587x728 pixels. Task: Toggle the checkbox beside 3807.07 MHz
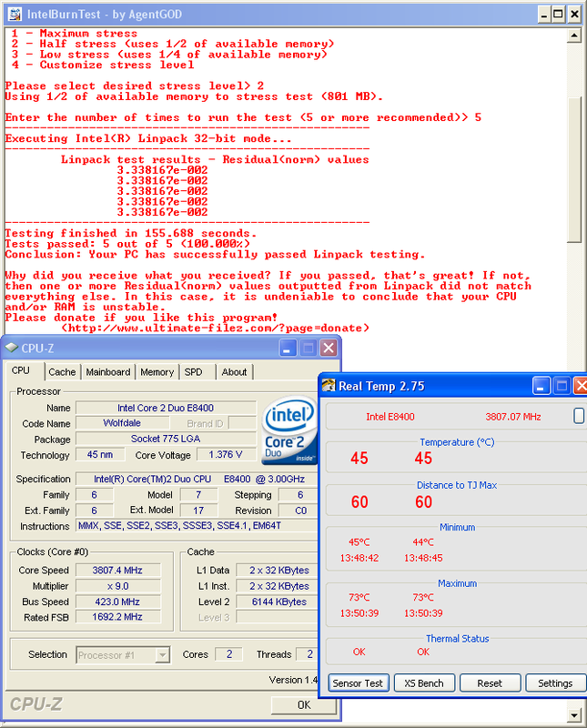[x=579, y=416]
